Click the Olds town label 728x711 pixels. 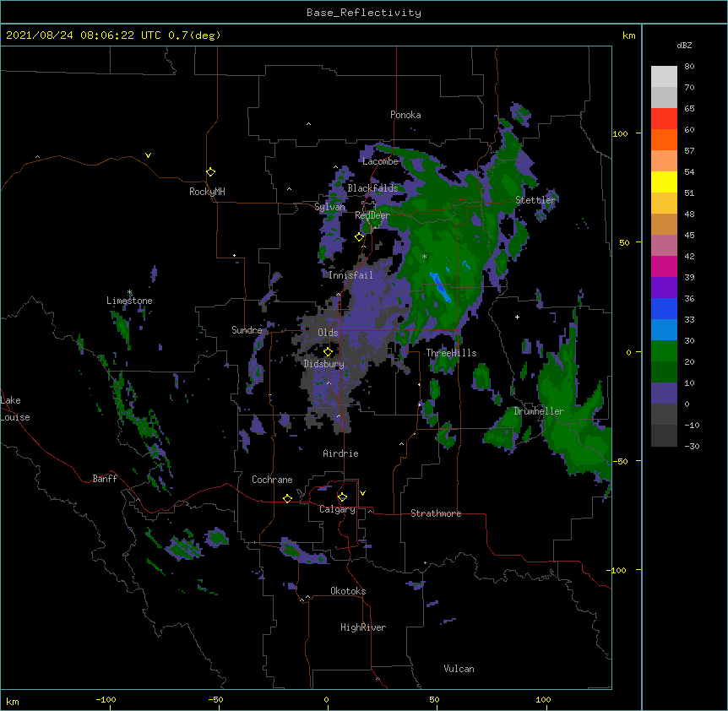[328, 333]
